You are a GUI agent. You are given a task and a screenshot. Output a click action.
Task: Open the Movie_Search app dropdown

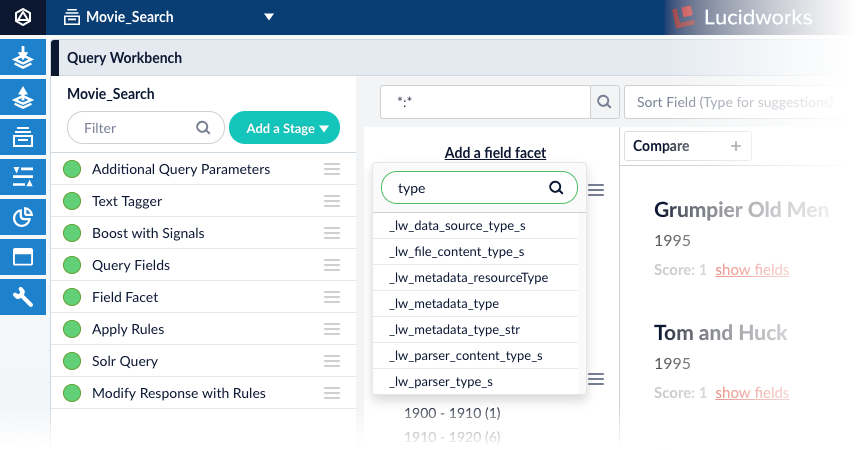pos(268,17)
